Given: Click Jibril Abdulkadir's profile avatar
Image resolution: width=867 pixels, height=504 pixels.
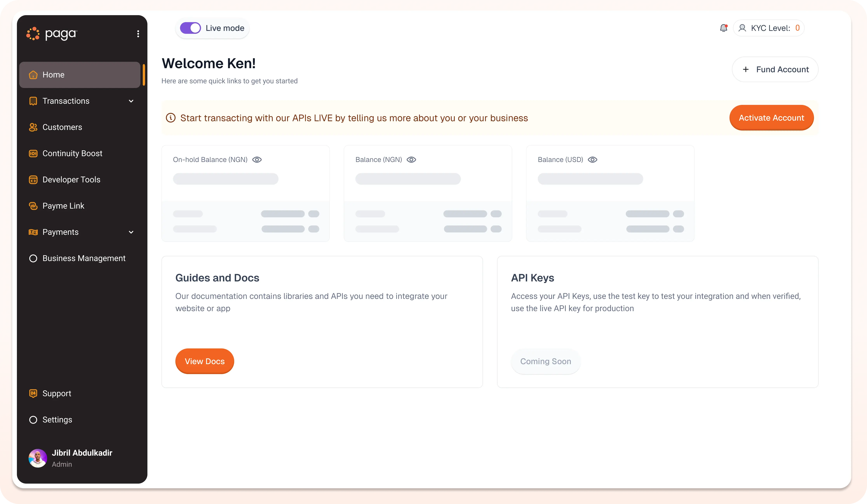Looking at the screenshot, I should (x=38, y=458).
